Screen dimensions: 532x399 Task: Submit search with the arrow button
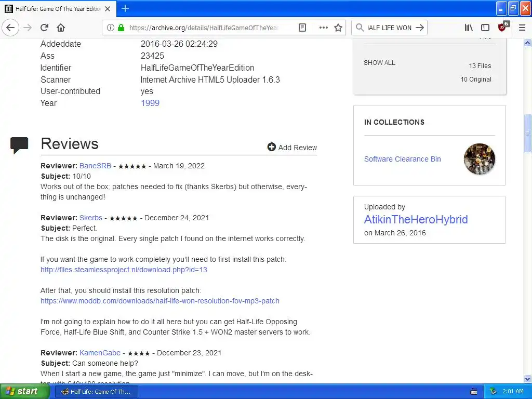point(420,28)
